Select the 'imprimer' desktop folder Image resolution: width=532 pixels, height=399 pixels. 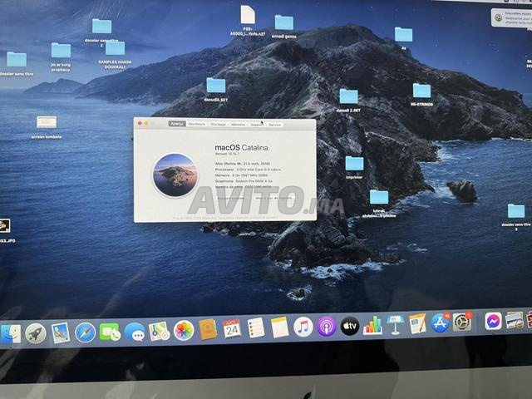pyautogui.click(x=354, y=167)
